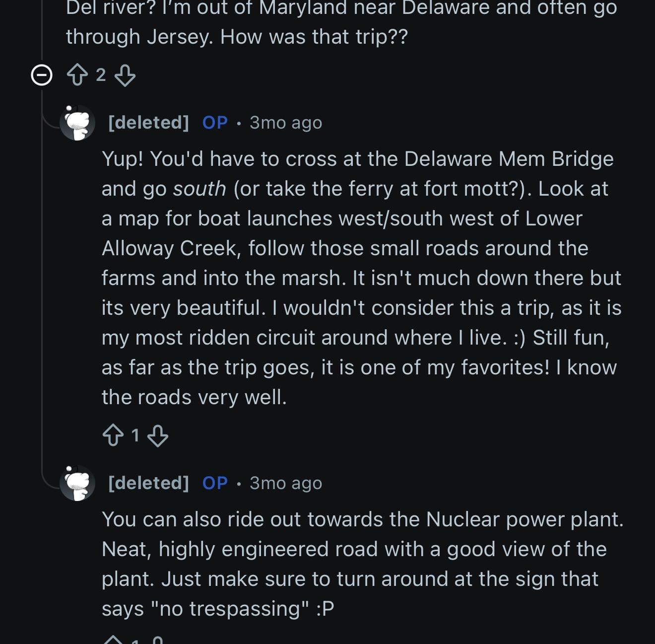Viewport: 655px width, 644px height.
Task: Collapse the thread using the minus icon
Action: pyautogui.click(x=42, y=75)
